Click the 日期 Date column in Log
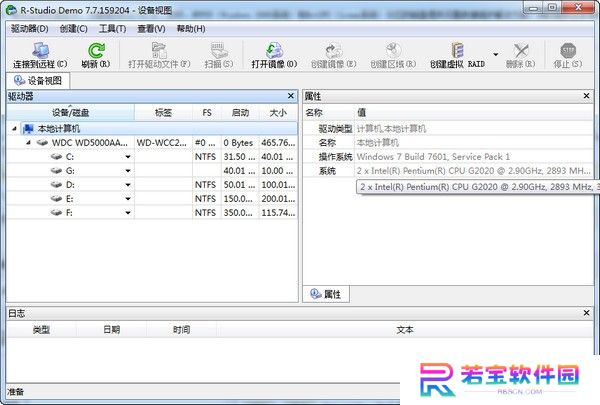 (x=111, y=330)
